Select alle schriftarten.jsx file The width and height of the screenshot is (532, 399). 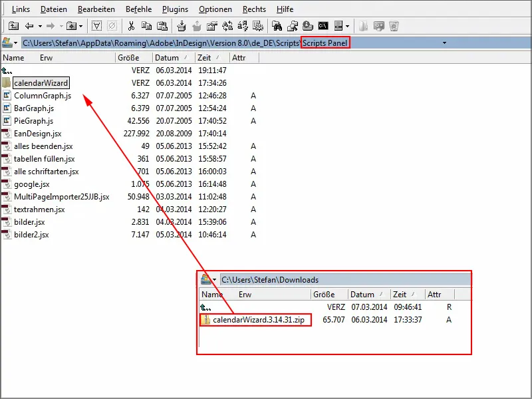47,172
